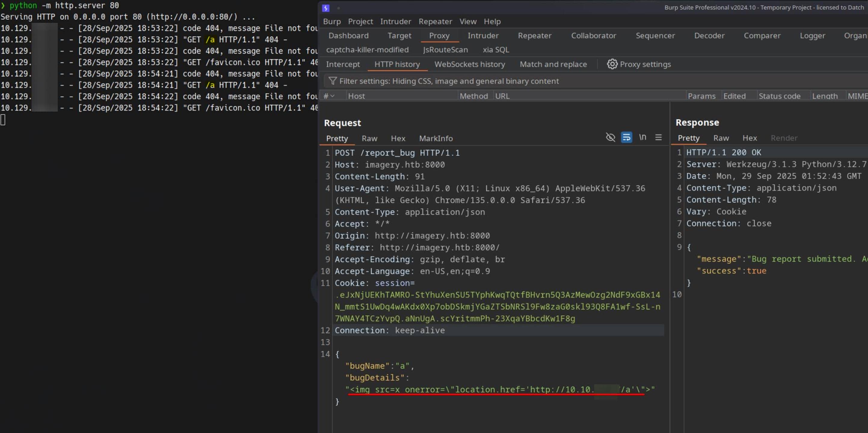Click HTTP/1.1 200 OK response status line
Image resolution: width=868 pixels, height=433 pixels.
pyautogui.click(x=723, y=153)
